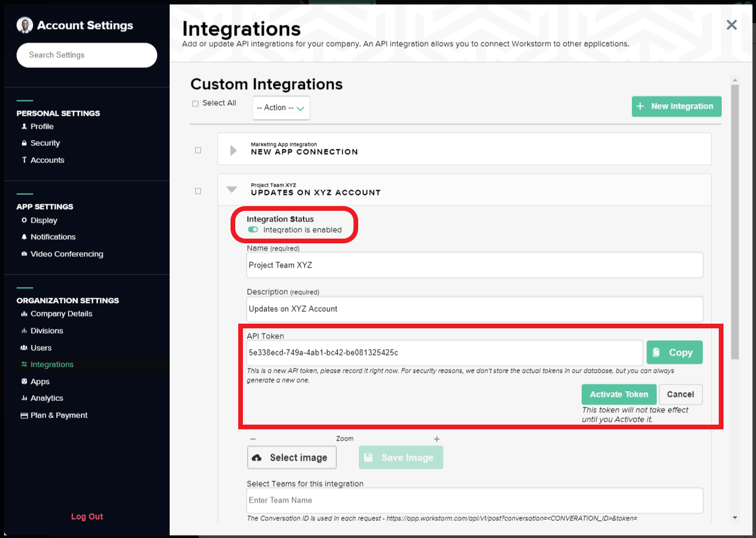Click the Notifications bell icon

pos(24,237)
